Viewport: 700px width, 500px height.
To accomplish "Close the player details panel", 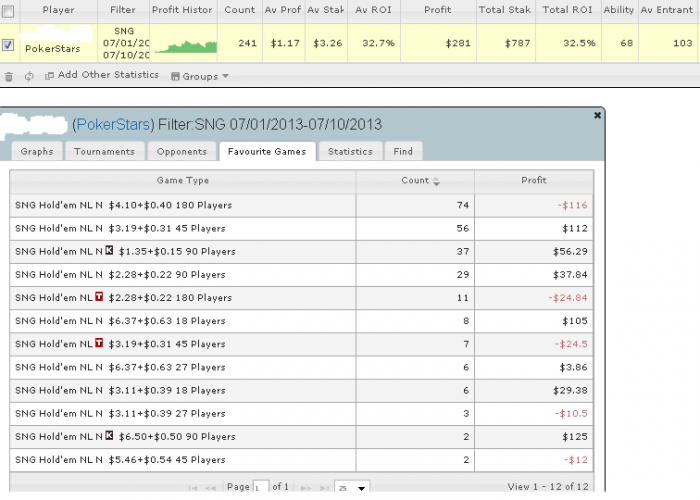I will (x=597, y=115).
